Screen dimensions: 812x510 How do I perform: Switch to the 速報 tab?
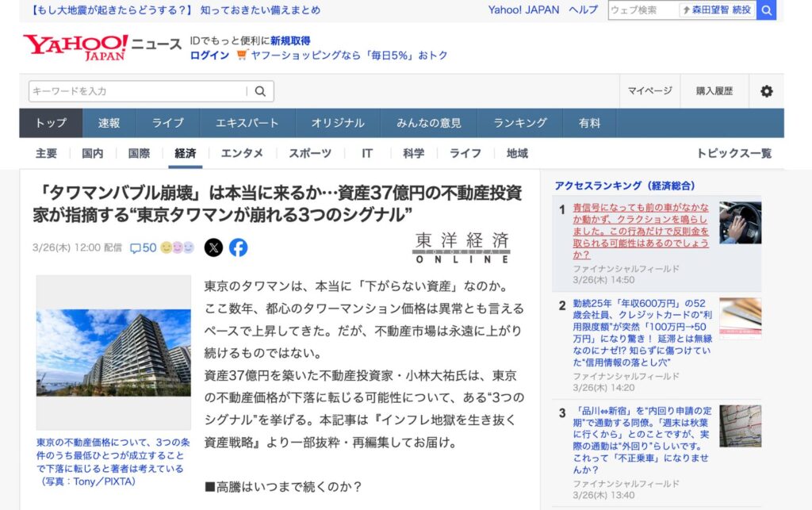[x=109, y=123]
